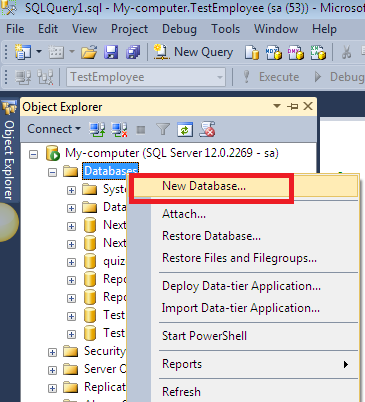Screen dimensions: 365x402
Task: Click the quiz database cylinder icon
Action: pos(90,261)
